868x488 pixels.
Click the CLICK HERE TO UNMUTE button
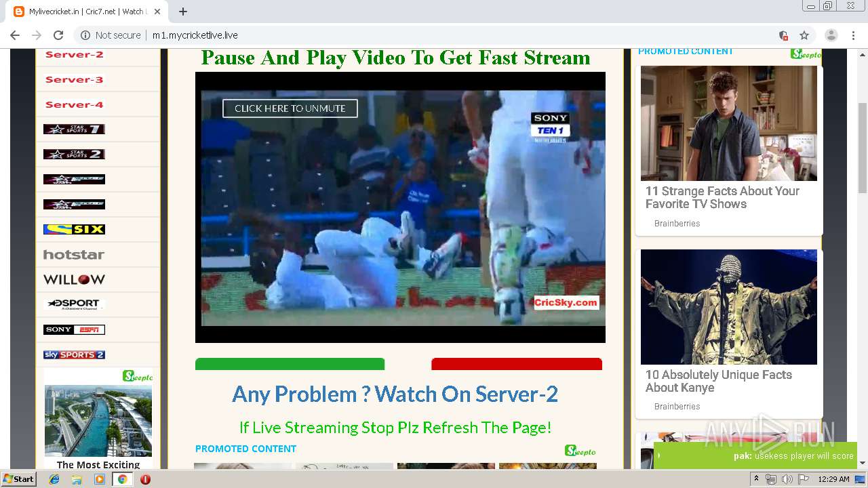pyautogui.click(x=290, y=108)
